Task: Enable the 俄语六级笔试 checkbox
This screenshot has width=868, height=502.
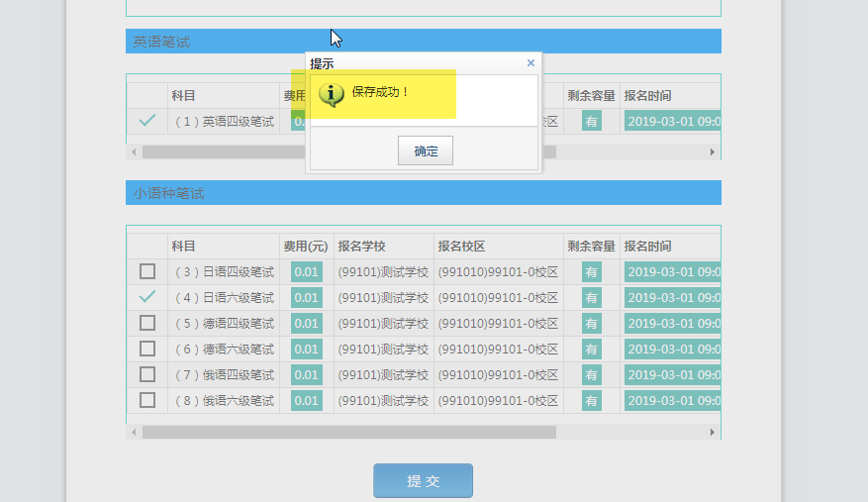Action: tap(147, 400)
